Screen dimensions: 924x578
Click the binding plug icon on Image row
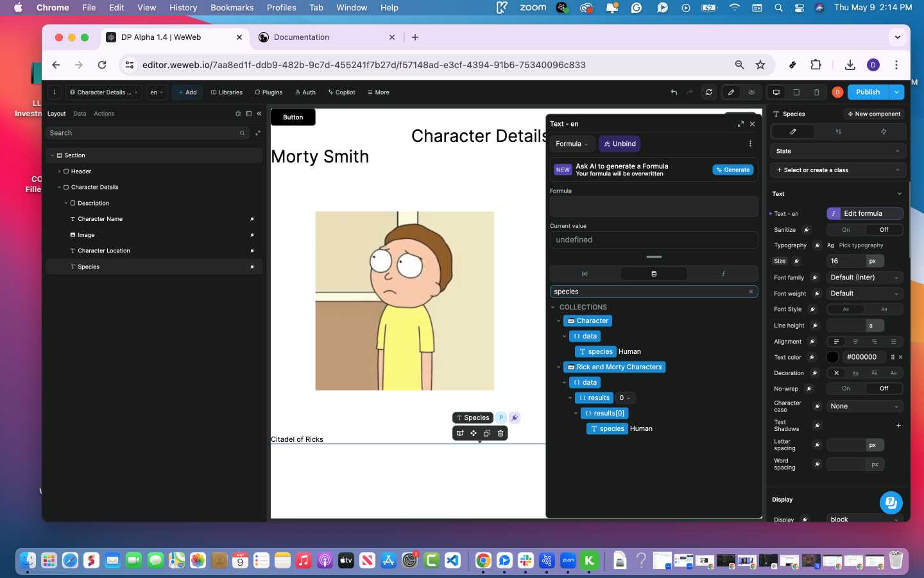click(x=252, y=235)
